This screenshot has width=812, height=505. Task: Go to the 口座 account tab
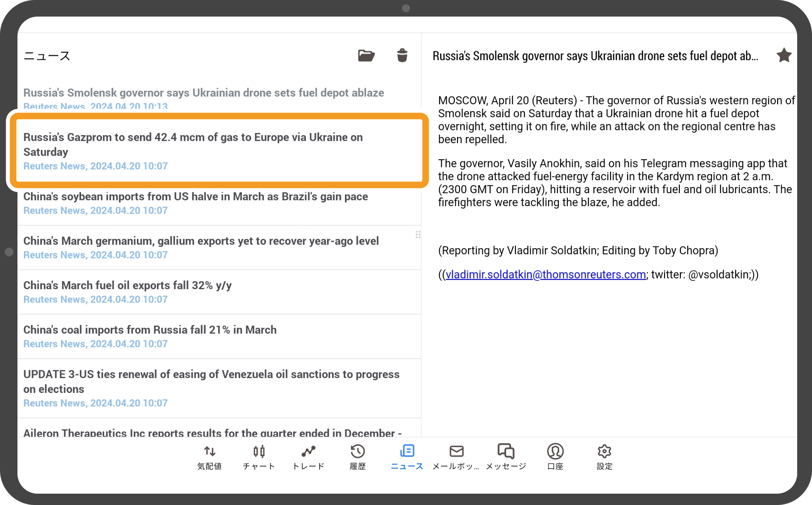pos(555,457)
